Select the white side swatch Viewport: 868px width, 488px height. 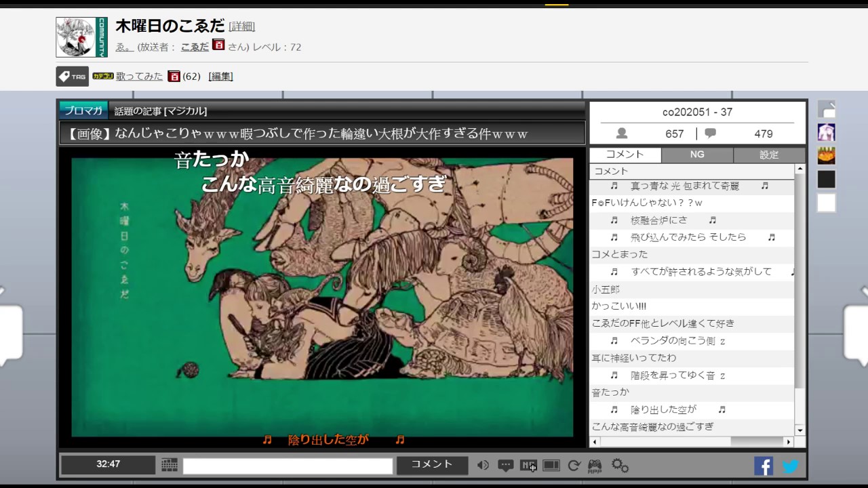tap(826, 203)
